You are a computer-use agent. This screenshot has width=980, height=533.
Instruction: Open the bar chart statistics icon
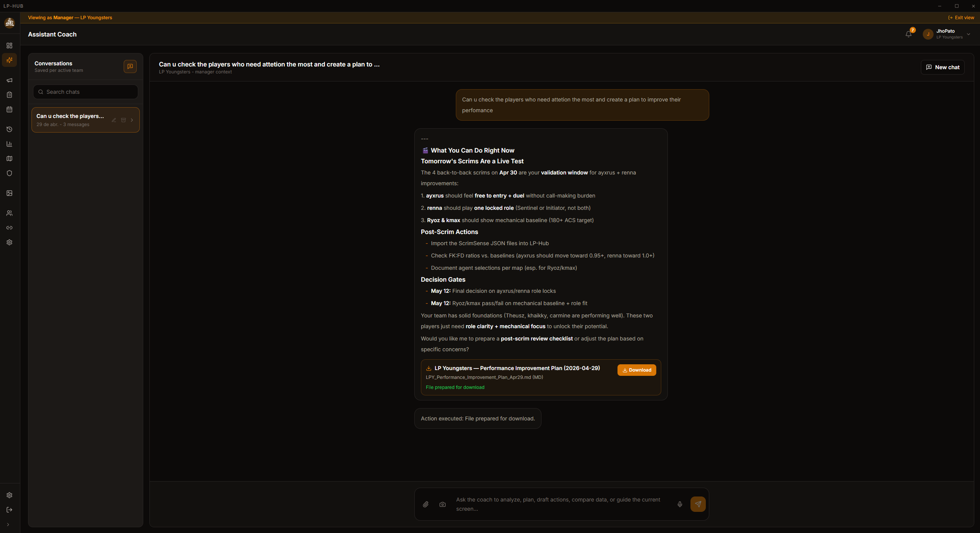[10, 144]
